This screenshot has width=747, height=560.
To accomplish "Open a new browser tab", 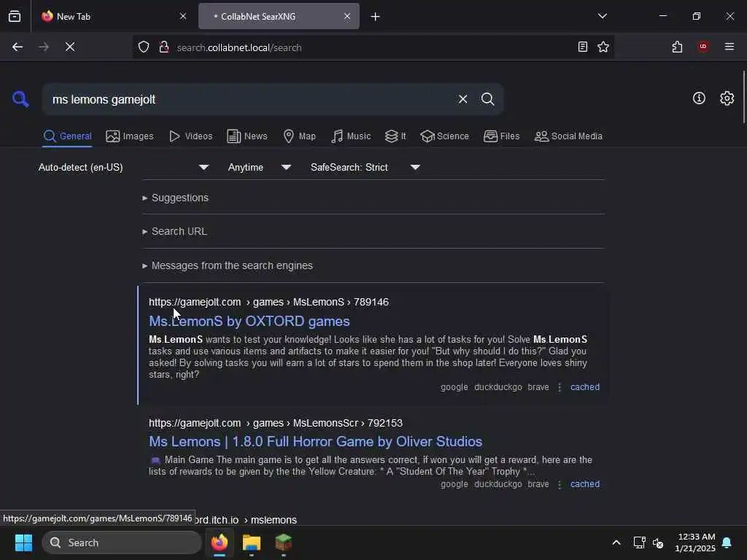I will point(375,17).
